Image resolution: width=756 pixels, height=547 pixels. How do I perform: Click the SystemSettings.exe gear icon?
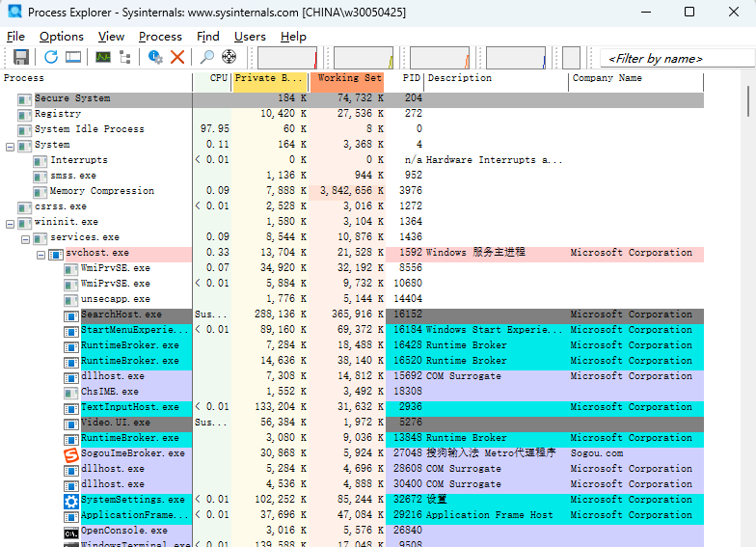tap(71, 502)
